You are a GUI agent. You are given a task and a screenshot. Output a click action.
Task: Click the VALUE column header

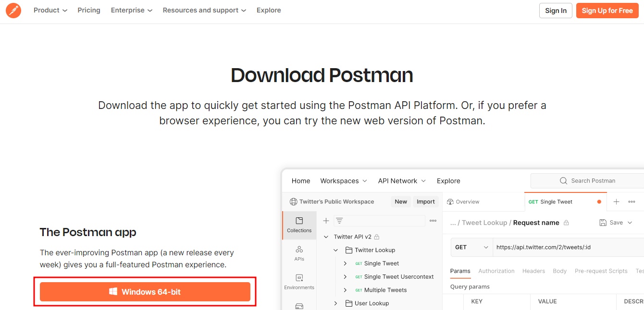547,301
